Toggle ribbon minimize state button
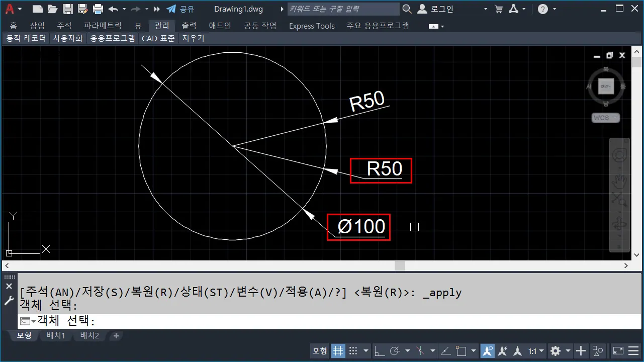The image size is (644, 362). pos(434,26)
